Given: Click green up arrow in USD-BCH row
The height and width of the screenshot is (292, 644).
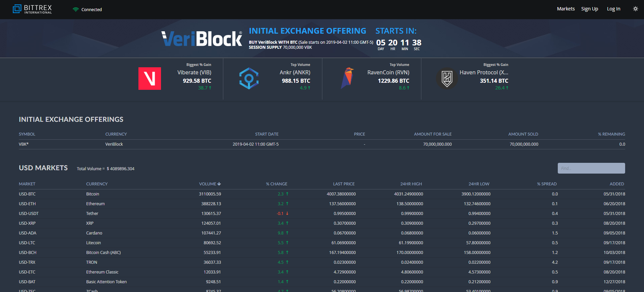Looking at the screenshot, I should (x=287, y=253).
